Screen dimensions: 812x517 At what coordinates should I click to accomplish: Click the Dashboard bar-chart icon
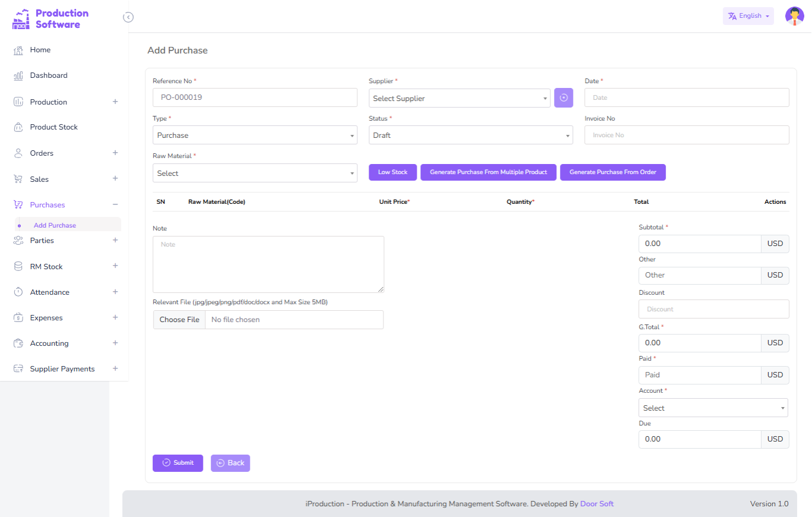pyautogui.click(x=18, y=76)
